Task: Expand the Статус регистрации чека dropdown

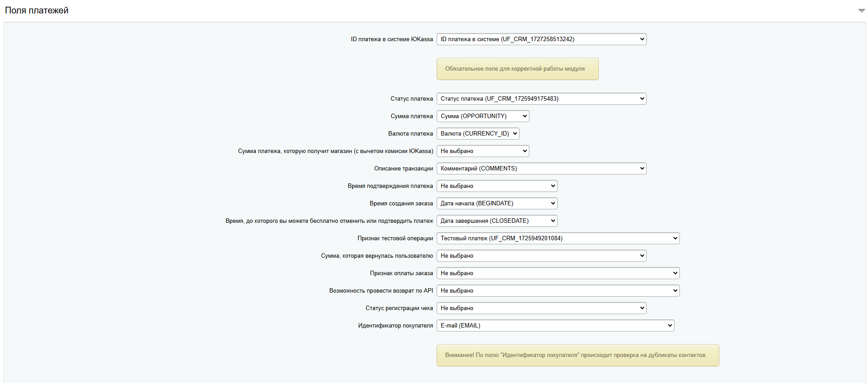Action: click(541, 308)
